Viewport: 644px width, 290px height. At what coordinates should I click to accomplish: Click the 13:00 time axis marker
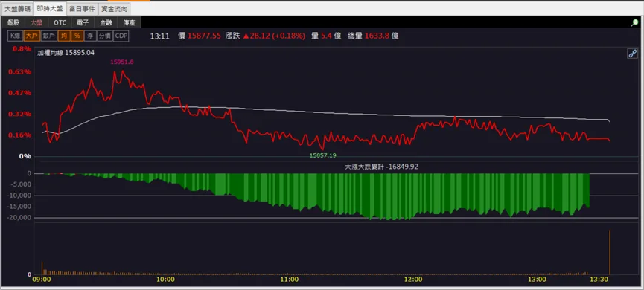538,280
